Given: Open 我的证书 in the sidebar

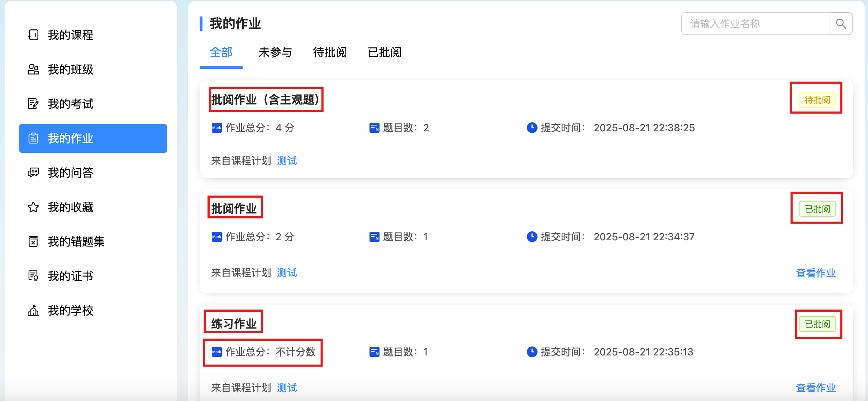Looking at the screenshot, I should point(70,276).
